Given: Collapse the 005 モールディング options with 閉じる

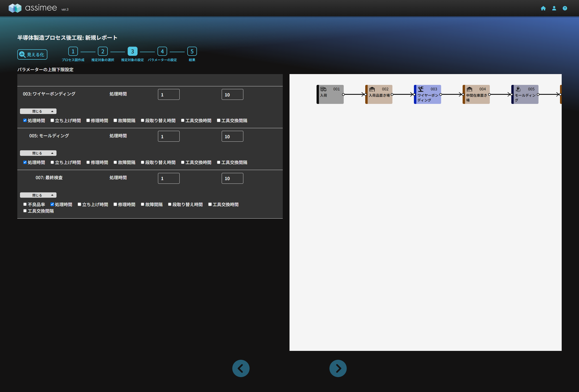Looking at the screenshot, I should [38, 153].
